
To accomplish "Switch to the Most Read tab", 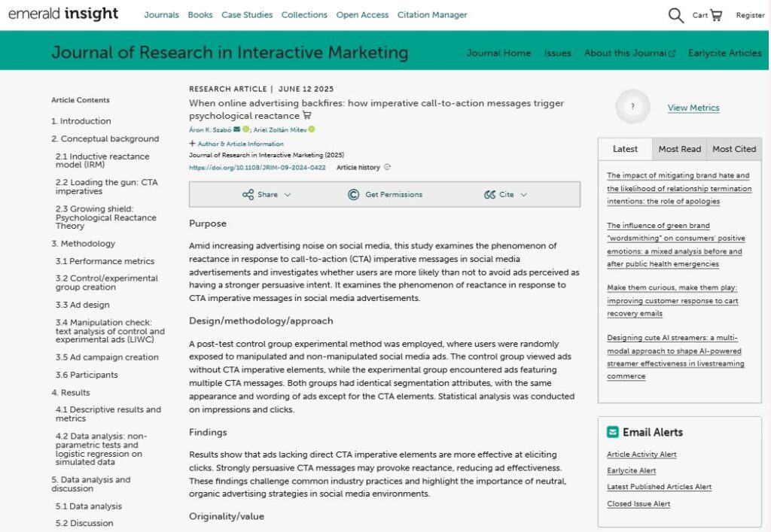I will point(679,149).
